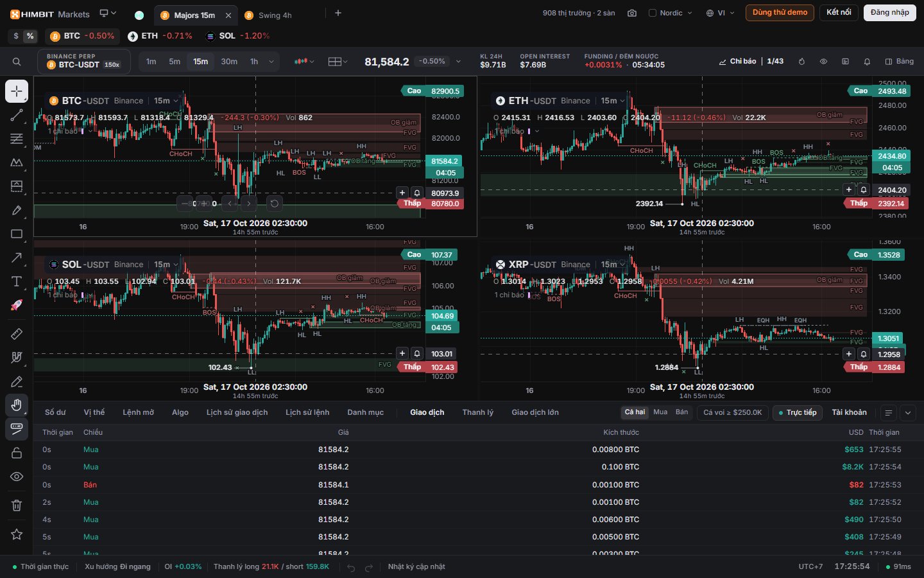This screenshot has height=578, width=924.
Task: Select the arrow drawing tool
Action: [17, 258]
